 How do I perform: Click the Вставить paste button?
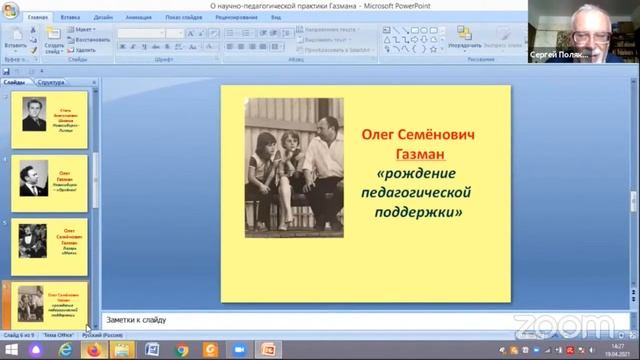[16, 40]
